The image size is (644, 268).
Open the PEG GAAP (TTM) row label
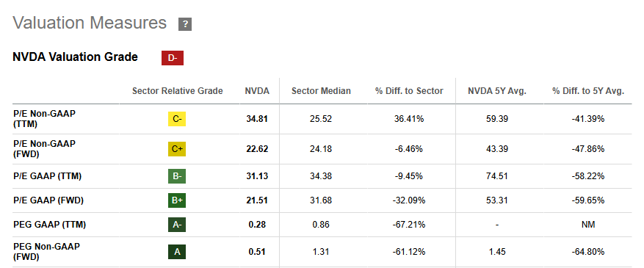[x=49, y=225]
